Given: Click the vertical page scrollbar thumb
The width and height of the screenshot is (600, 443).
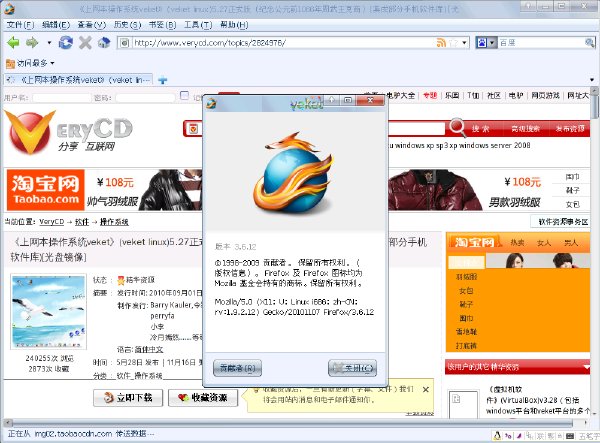Looking at the screenshot, I should (x=595, y=106).
